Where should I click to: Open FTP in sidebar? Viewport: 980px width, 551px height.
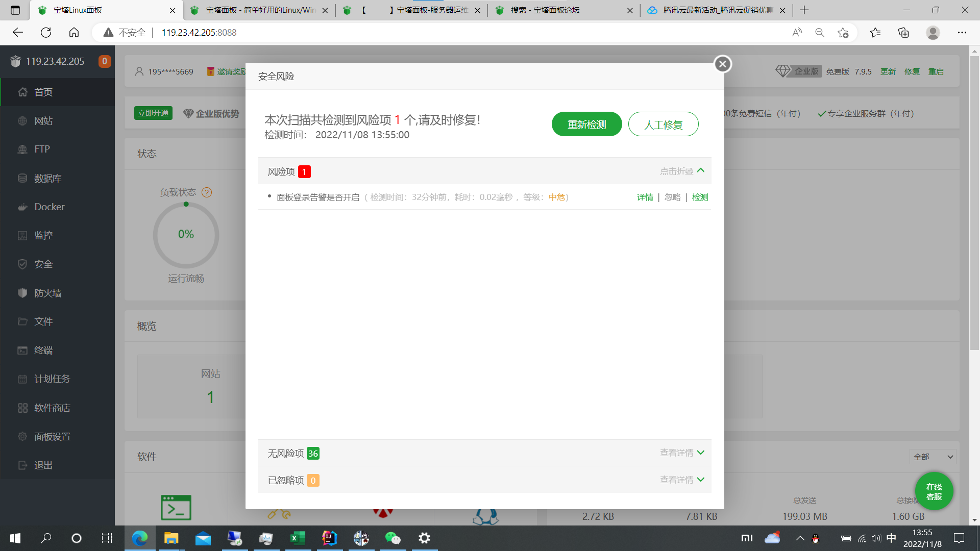57,149
